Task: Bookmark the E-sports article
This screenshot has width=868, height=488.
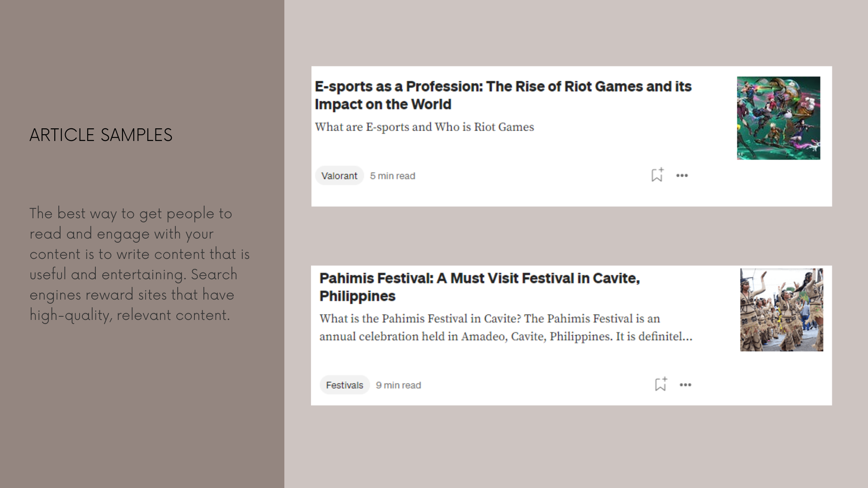Action: point(657,175)
